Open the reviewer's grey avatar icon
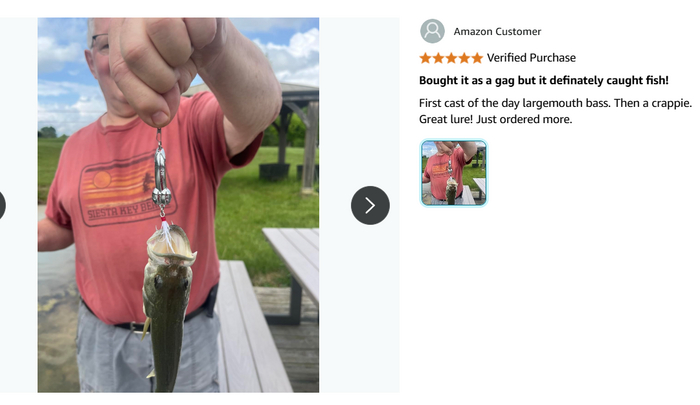The image size is (700, 405). (x=432, y=31)
